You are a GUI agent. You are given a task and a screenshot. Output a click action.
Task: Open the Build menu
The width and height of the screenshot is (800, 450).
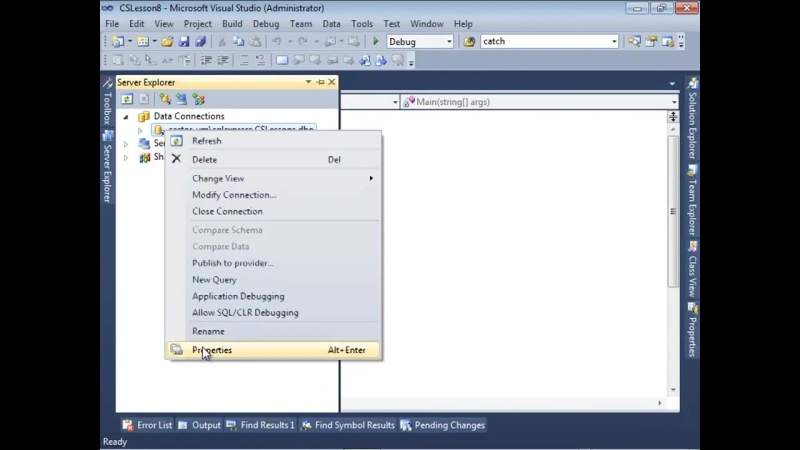pos(232,24)
